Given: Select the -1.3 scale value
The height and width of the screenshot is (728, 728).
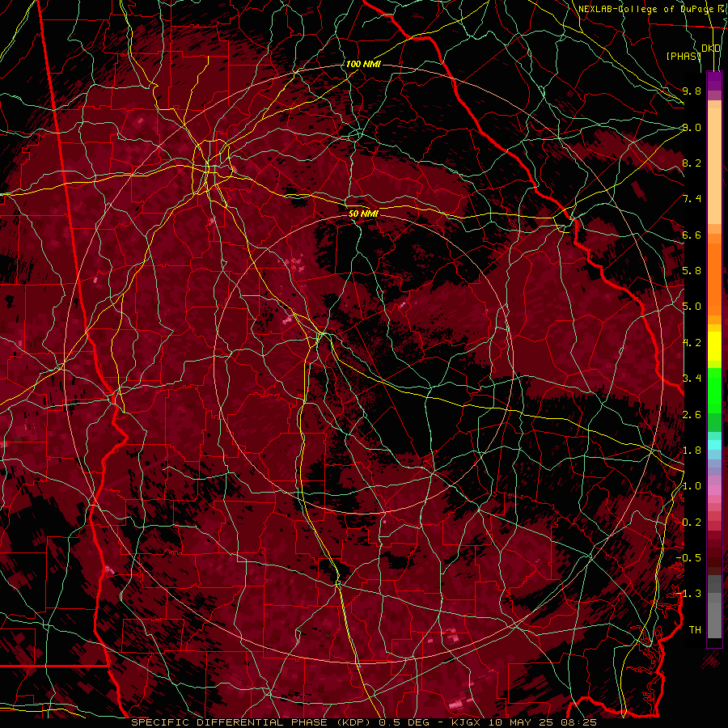Looking at the screenshot, I should click(x=689, y=594).
